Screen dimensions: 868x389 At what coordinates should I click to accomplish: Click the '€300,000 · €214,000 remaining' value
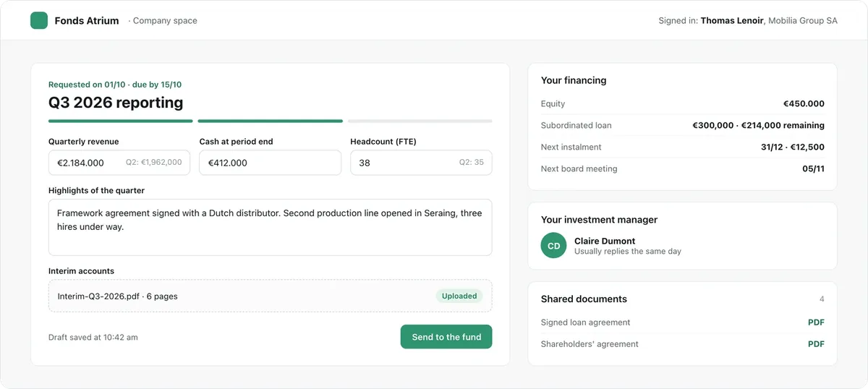758,125
